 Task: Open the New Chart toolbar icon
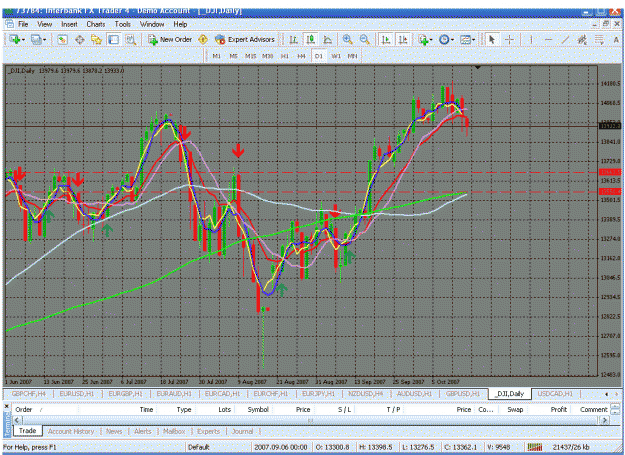pyautogui.click(x=15, y=39)
